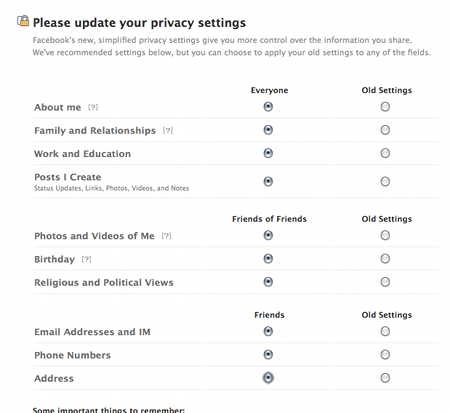Viewport: 450px width, 413px height.
Task: Select Friends for Email Addresses and IM
Action: click(x=268, y=331)
